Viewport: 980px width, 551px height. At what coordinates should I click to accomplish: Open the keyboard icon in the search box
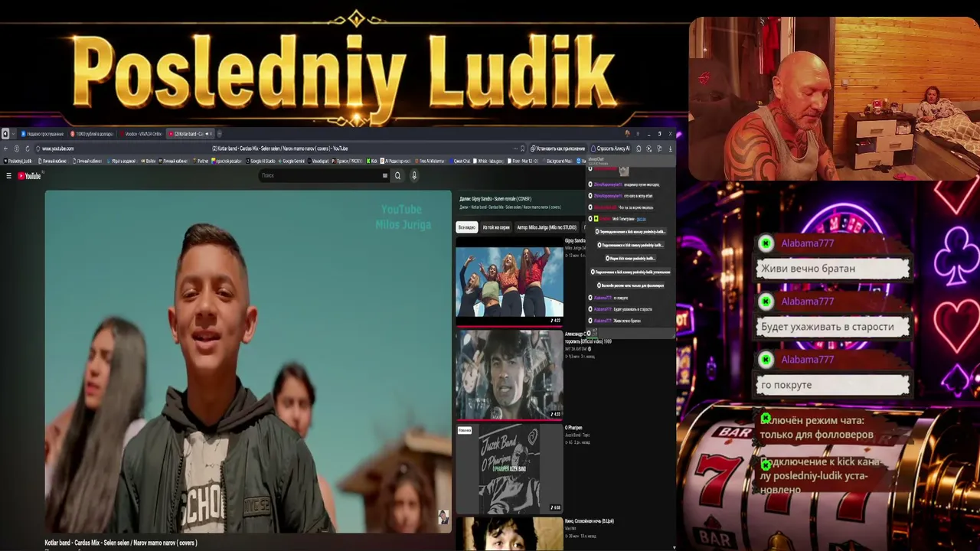(x=385, y=176)
